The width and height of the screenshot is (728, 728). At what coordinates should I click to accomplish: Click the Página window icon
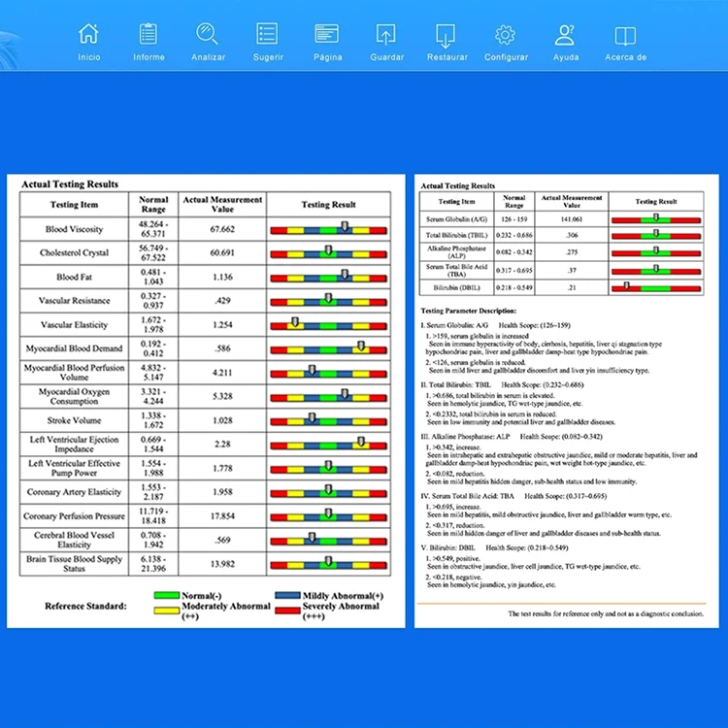click(x=327, y=34)
